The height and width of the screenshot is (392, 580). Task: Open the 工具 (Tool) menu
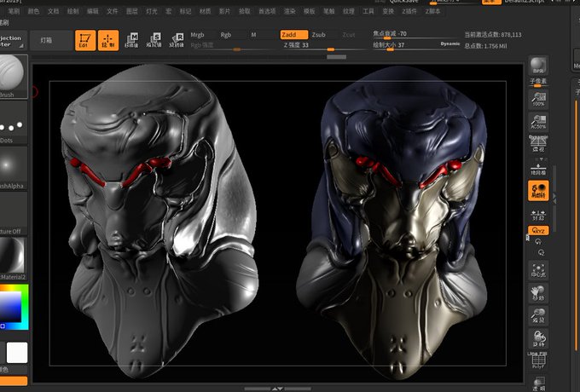pos(368,11)
